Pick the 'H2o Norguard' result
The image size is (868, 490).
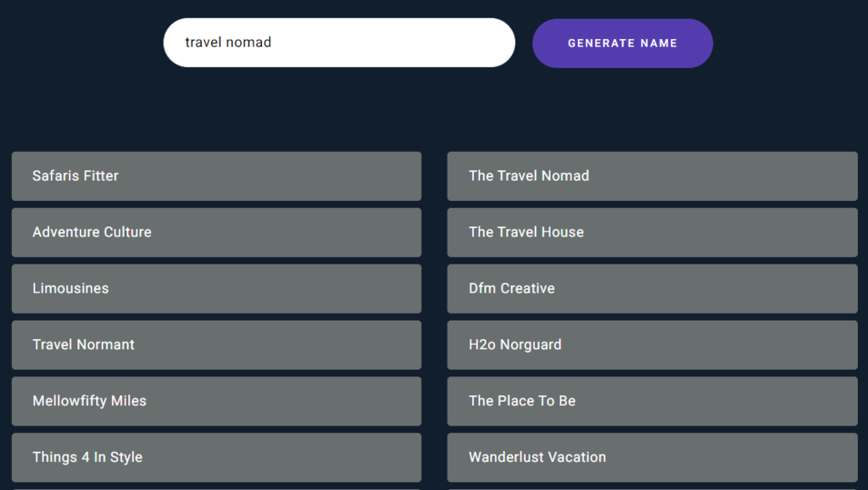click(x=652, y=345)
